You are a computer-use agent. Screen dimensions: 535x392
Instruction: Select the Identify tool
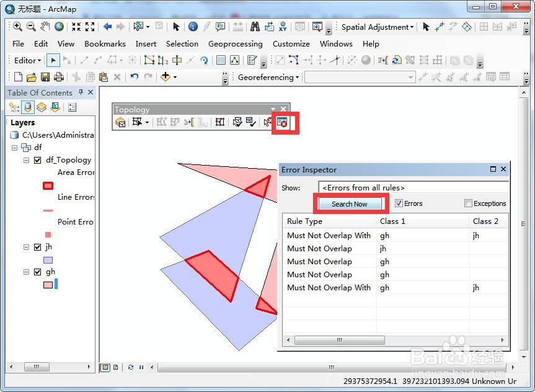(x=193, y=27)
